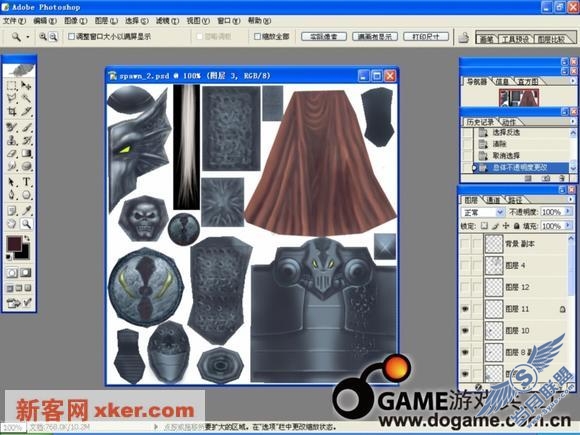Screen dimensions: 580x435
Task: Select the History Brush tool
Action: point(26,140)
